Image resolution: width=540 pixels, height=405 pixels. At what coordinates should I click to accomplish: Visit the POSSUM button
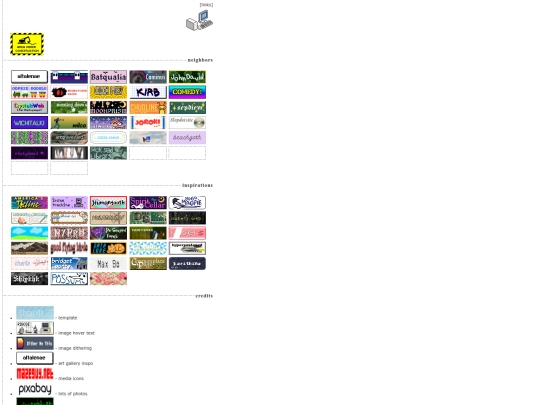coord(69,278)
